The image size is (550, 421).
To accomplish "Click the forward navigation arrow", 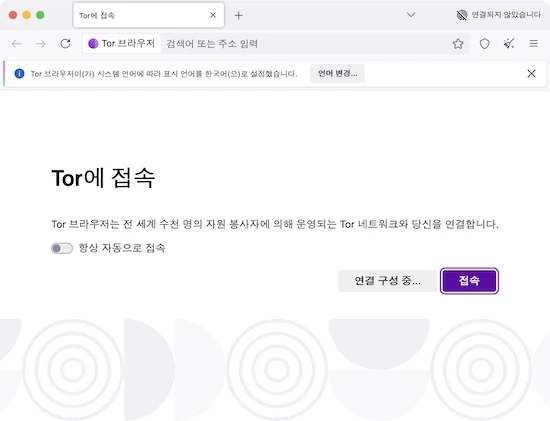I will coord(41,44).
